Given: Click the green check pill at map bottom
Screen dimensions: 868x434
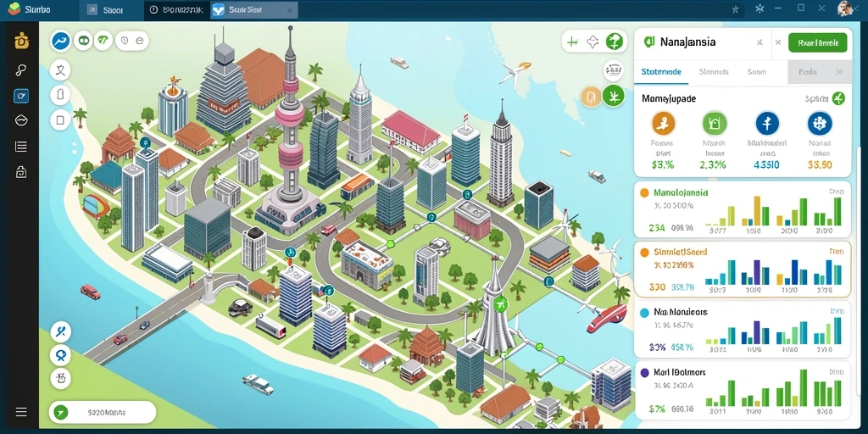Looking at the screenshot, I should [x=103, y=413].
